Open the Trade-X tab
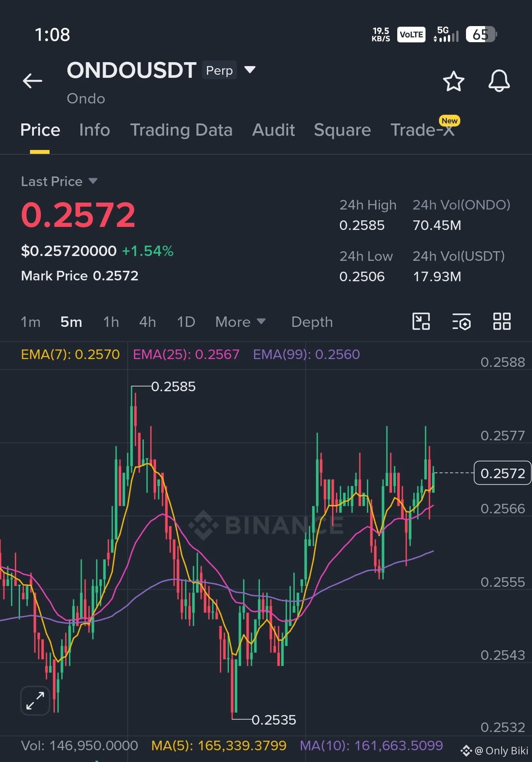Viewport: 532px width, 762px height. (422, 130)
